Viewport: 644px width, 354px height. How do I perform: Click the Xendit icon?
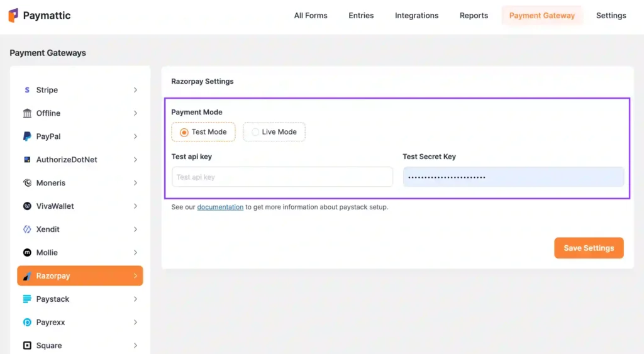tap(27, 229)
